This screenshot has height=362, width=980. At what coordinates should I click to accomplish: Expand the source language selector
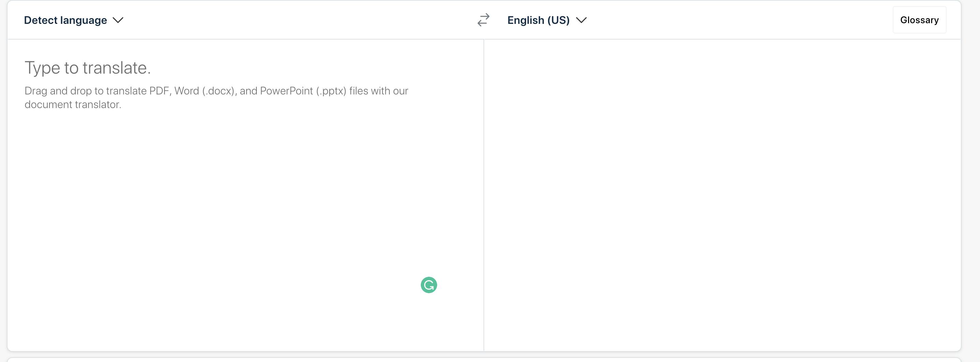coord(73,20)
